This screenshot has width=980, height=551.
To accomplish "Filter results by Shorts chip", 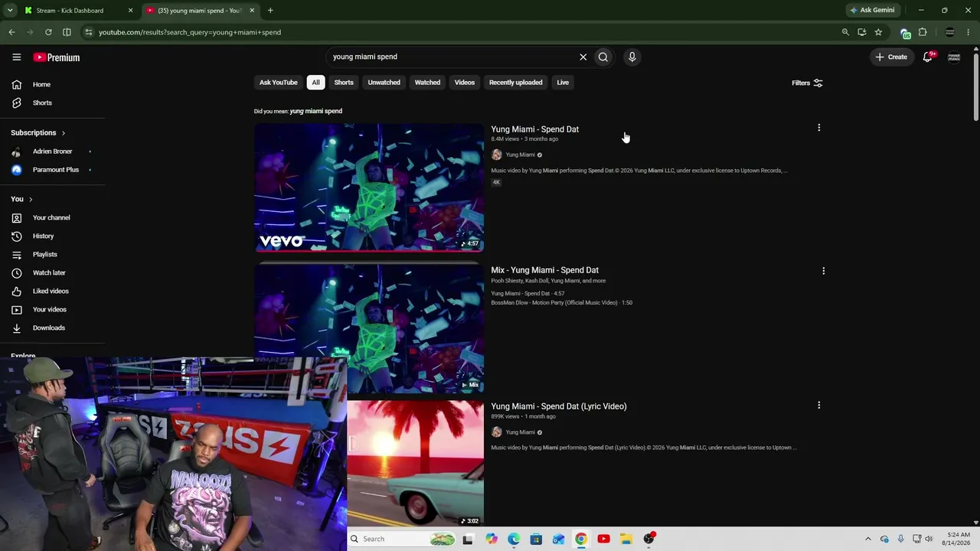I will tap(344, 83).
